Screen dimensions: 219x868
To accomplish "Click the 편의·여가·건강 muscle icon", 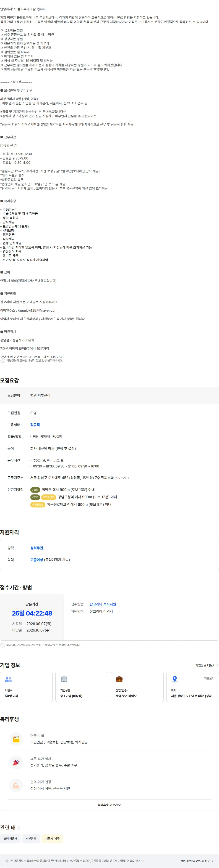I will (x=16, y=785).
